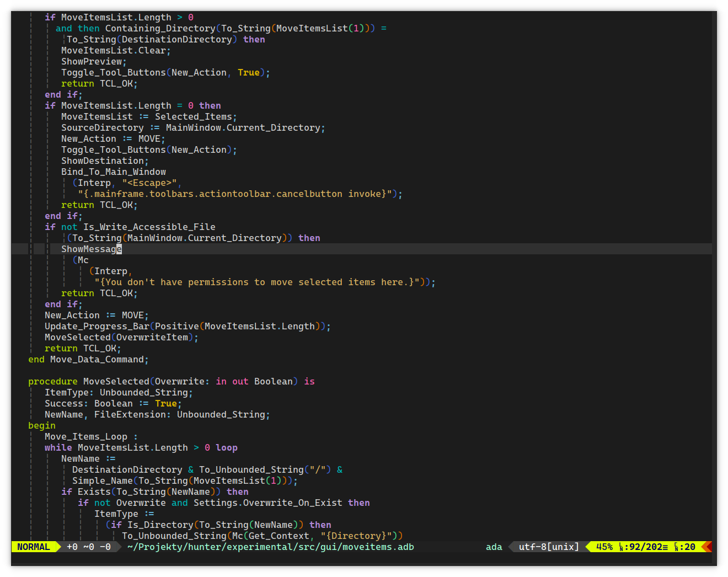The image size is (728, 577).
Task: Click the "<Escape>" string literal
Action: pos(149,183)
